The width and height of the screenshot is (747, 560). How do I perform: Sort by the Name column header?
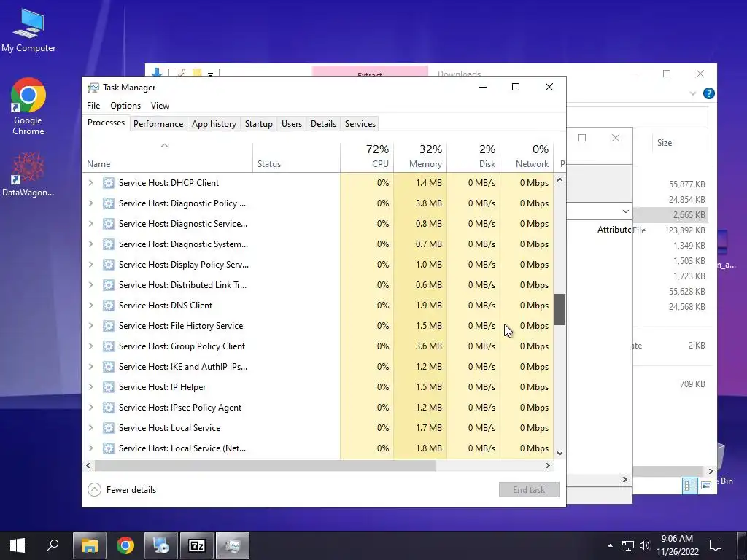point(168,157)
